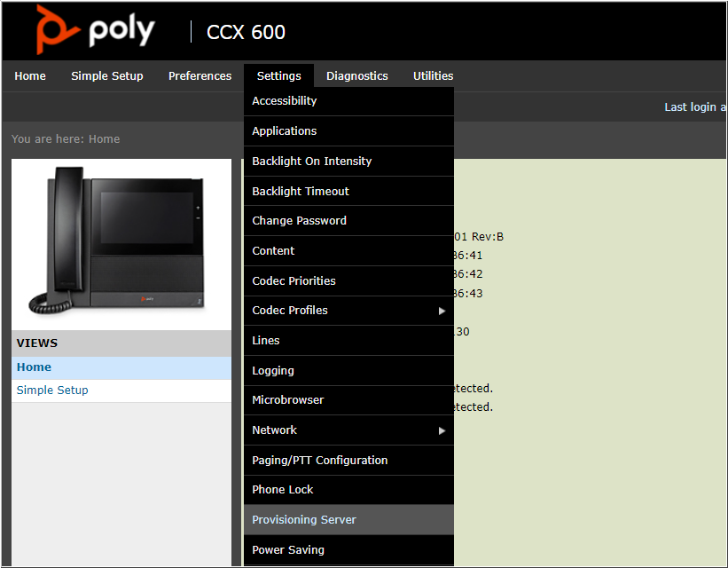Open Paging/PTT Configuration entry
This screenshot has width=728, height=568.
tap(319, 461)
